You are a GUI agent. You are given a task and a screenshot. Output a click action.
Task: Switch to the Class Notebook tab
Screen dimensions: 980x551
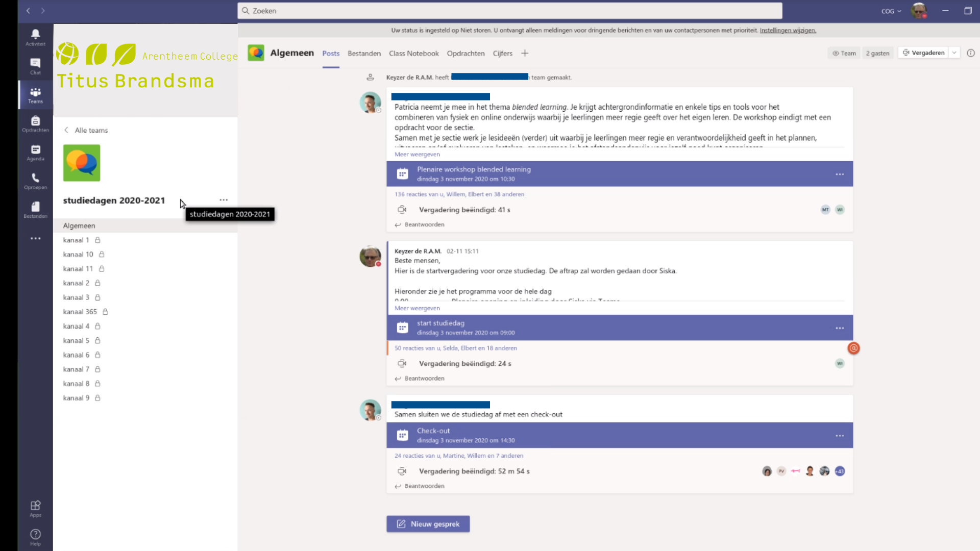point(413,53)
